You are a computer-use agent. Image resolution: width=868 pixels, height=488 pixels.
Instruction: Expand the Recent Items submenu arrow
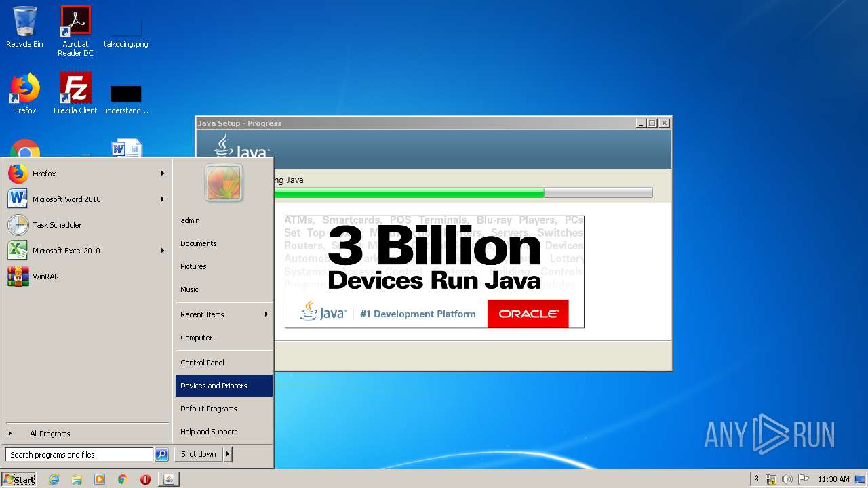266,314
